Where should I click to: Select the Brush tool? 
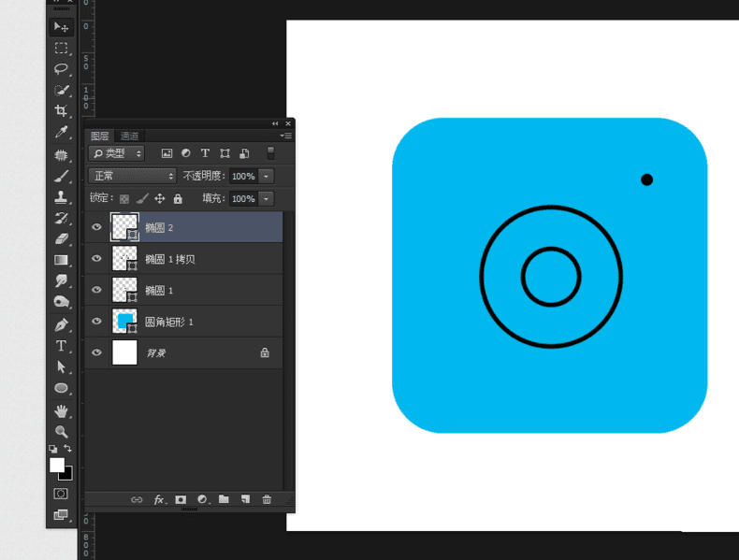point(61,176)
